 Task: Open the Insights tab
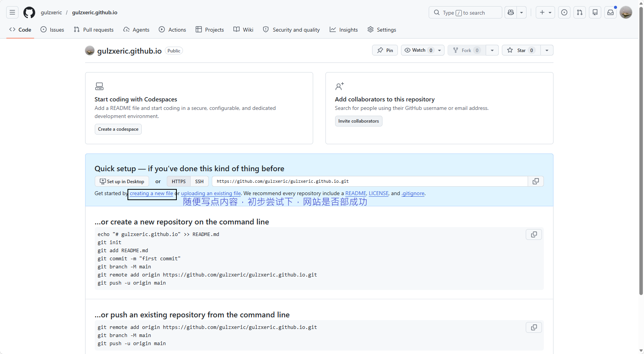(x=344, y=30)
